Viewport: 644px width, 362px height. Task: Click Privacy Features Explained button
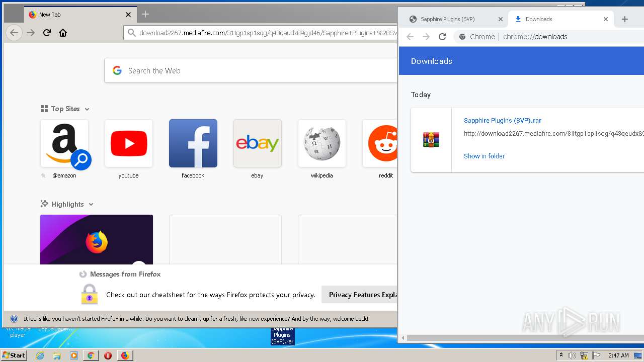360,295
